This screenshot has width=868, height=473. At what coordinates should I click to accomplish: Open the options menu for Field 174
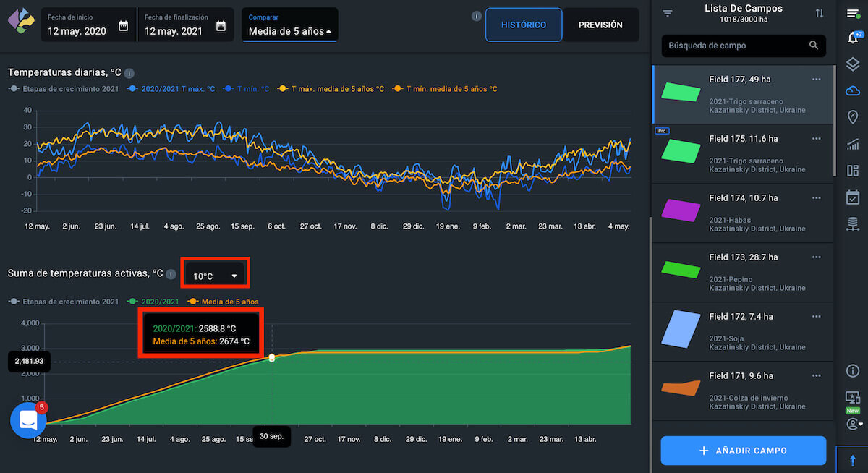pyautogui.click(x=817, y=198)
